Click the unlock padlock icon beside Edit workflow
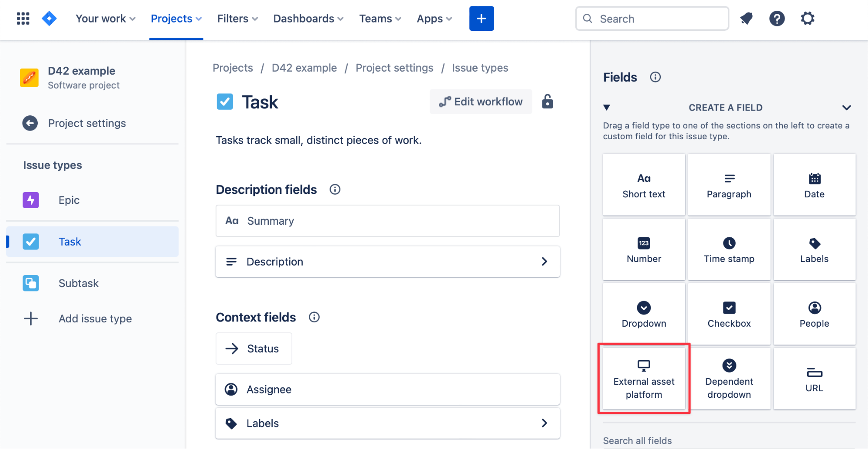The height and width of the screenshot is (449, 868). [547, 102]
